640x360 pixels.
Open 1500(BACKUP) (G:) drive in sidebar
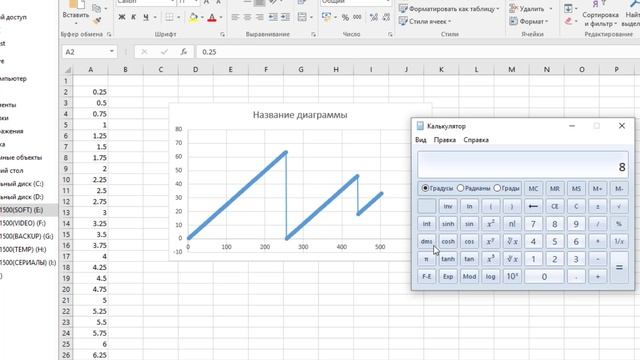tap(27, 236)
